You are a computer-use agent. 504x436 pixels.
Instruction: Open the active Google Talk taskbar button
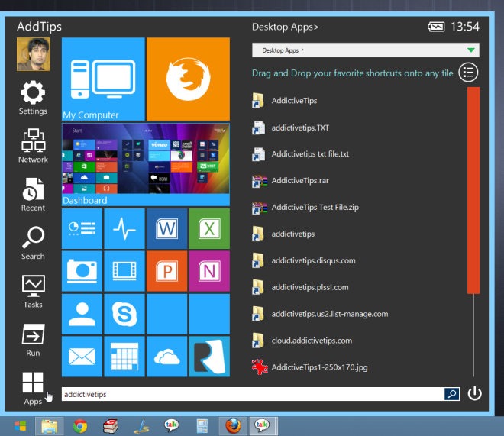263,426
